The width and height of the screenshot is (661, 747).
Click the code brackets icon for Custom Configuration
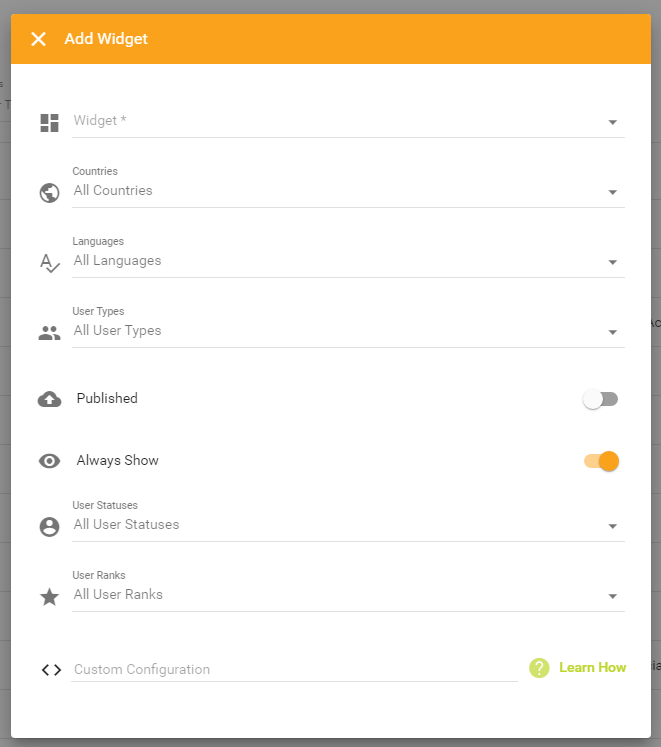[51, 670]
